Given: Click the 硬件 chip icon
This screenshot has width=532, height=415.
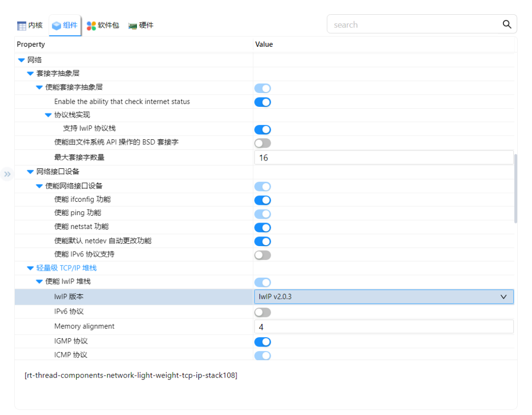Looking at the screenshot, I should point(132,25).
